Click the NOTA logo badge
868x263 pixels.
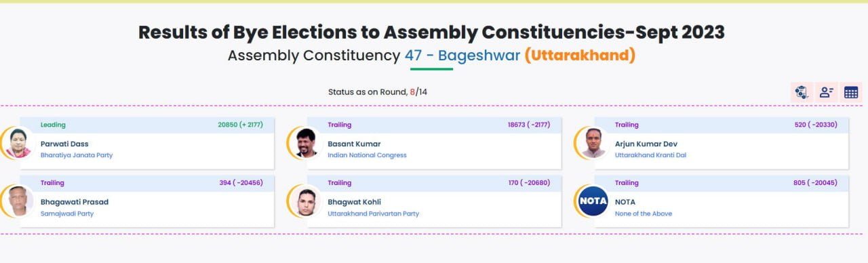593,201
